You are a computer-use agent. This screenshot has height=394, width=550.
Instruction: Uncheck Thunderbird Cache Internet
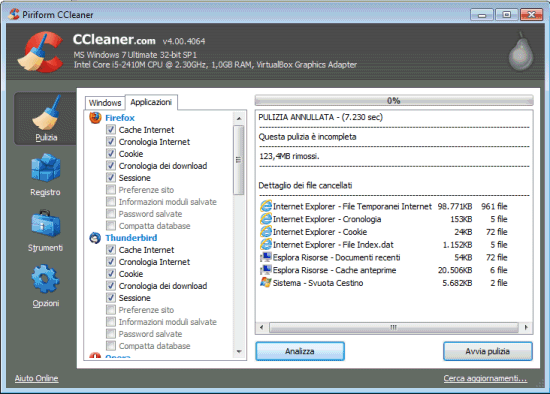[111, 249]
